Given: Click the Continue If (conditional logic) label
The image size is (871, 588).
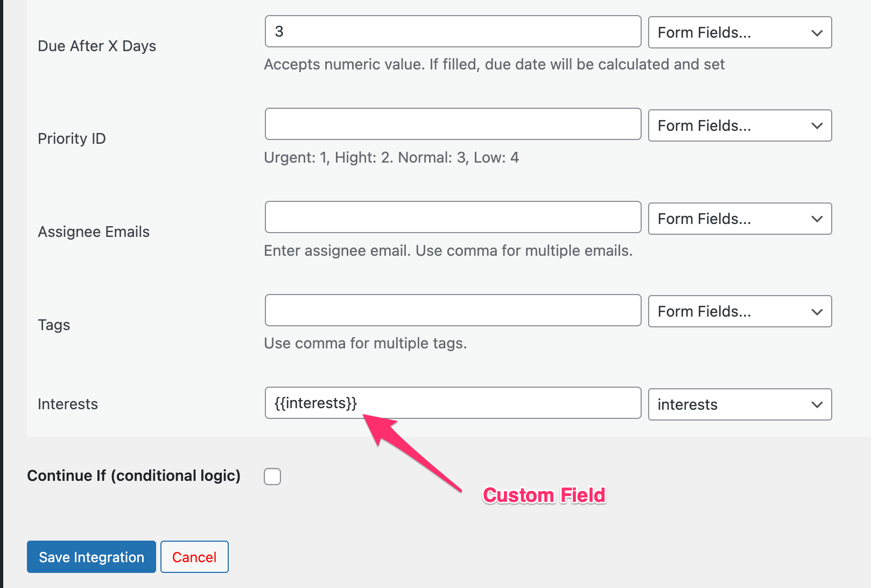Looking at the screenshot, I should click(x=133, y=475).
